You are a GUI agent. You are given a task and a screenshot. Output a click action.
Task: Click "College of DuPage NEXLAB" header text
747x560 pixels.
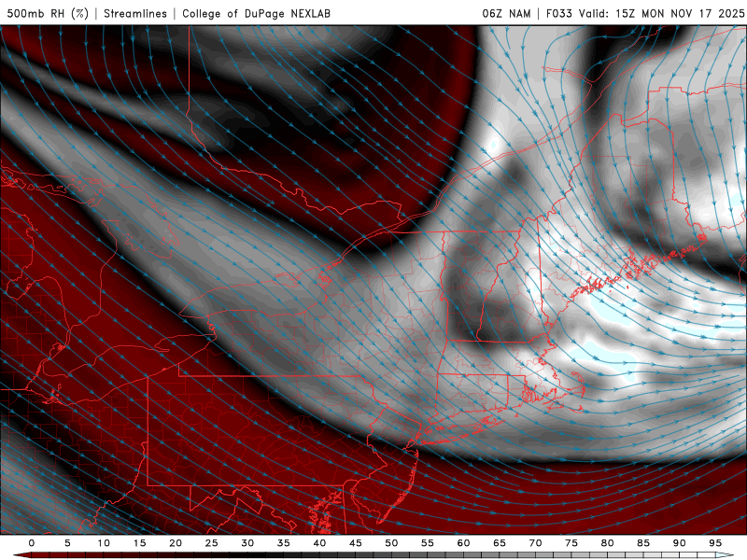pos(256,13)
